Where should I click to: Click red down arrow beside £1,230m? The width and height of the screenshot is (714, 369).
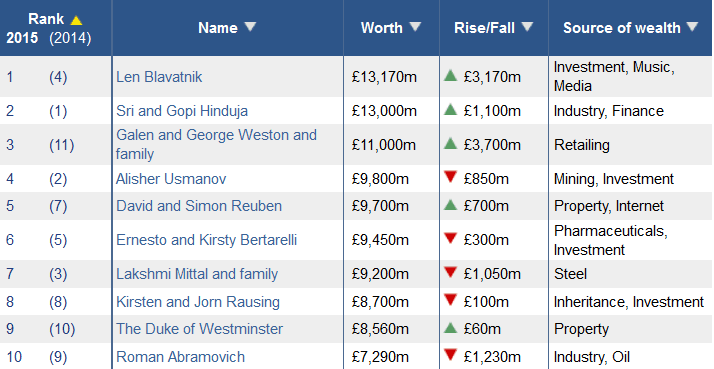(x=450, y=355)
